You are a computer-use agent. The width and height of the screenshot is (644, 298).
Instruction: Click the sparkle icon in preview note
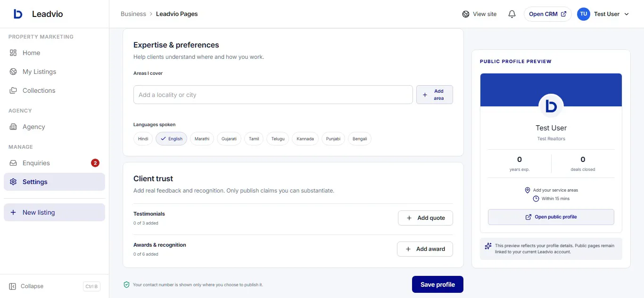coord(488,246)
